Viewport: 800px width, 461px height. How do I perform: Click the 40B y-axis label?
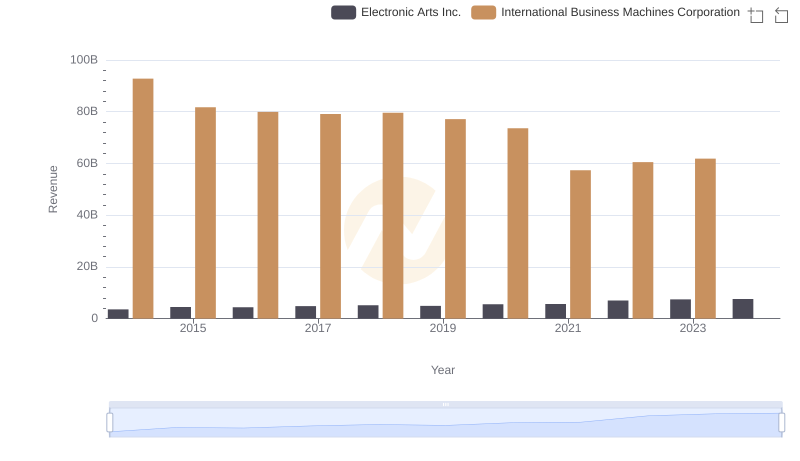(x=87, y=215)
